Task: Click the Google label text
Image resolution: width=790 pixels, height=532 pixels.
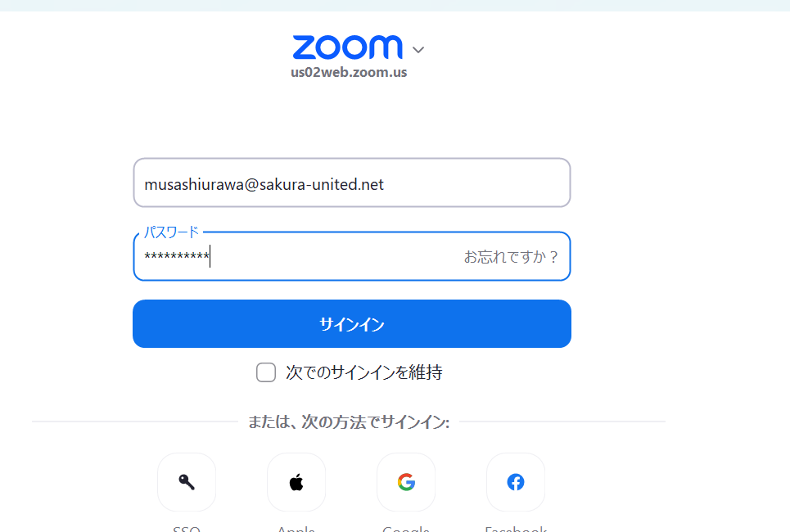Action: click(x=406, y=529)
